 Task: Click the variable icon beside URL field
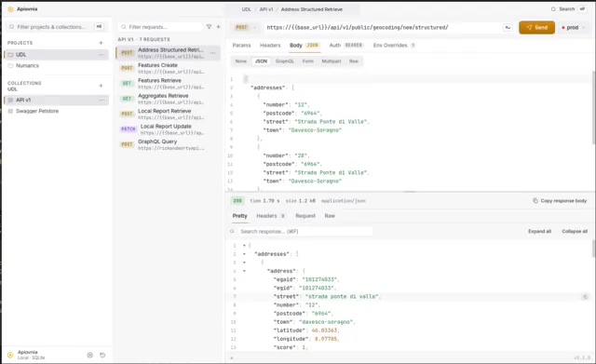point(508,27)
